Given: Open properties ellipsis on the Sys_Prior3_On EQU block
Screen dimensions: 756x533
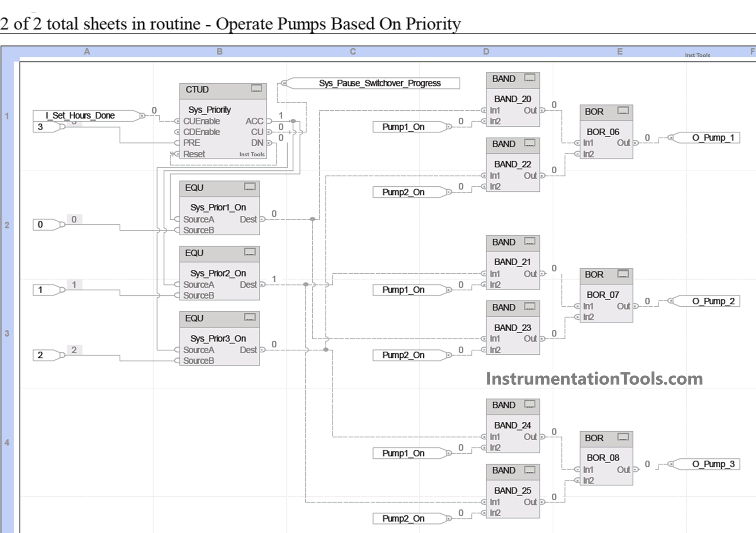Looking at the screenshot, I should (x=250, y=318).
